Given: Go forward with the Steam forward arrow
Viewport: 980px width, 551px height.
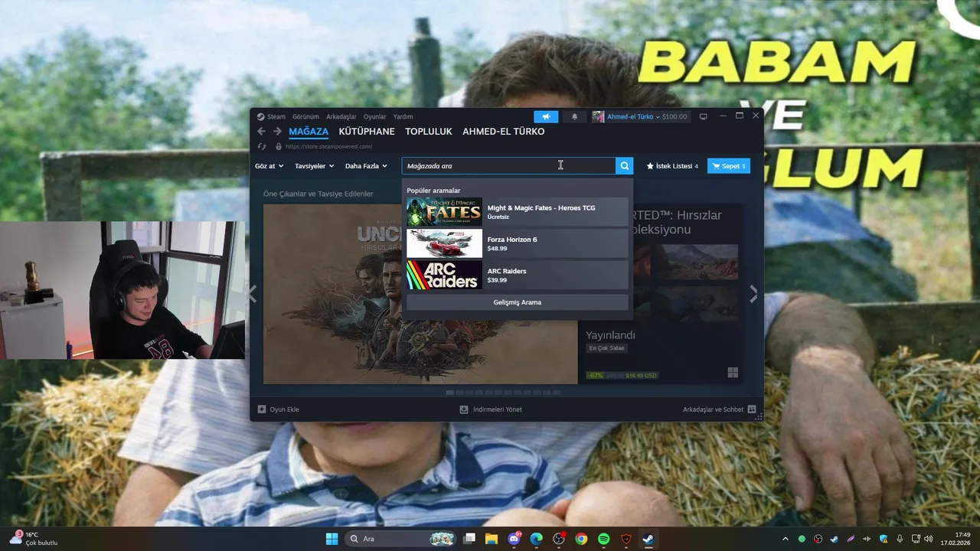Looking at the screenshot, I should pyautogui.click(x=277, y=132).
